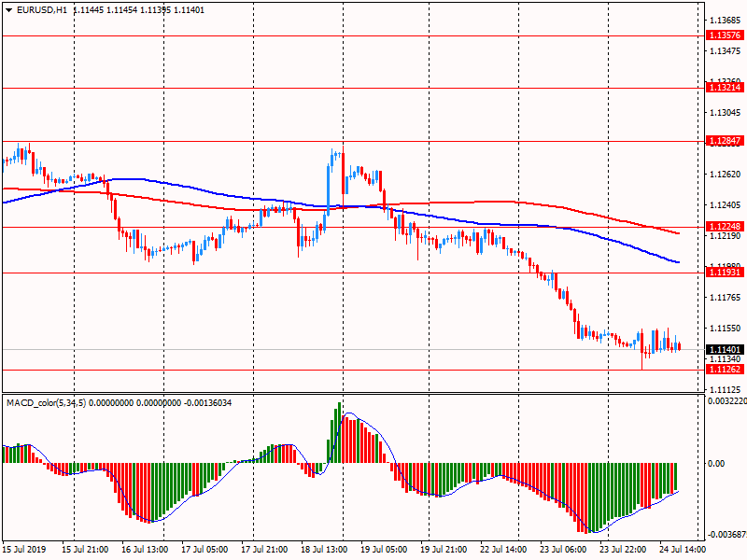The height and width of the screenshot is (560, 747).
Task: Click the 1.13685 price scale value
Action: pos(726,20)
